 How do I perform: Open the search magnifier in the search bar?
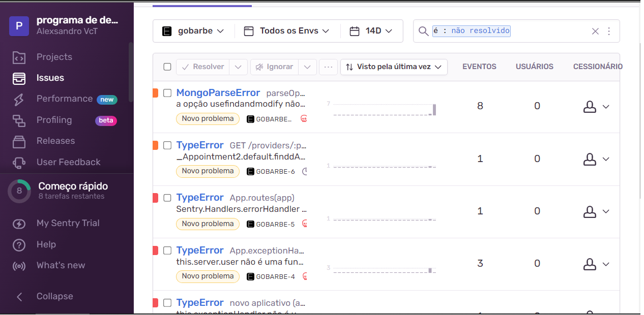point(423,31)
